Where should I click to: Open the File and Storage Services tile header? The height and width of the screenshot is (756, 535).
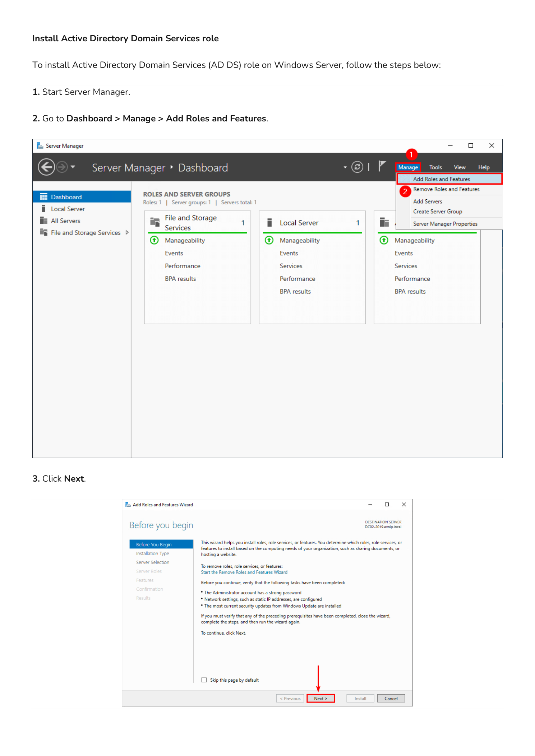197,223
